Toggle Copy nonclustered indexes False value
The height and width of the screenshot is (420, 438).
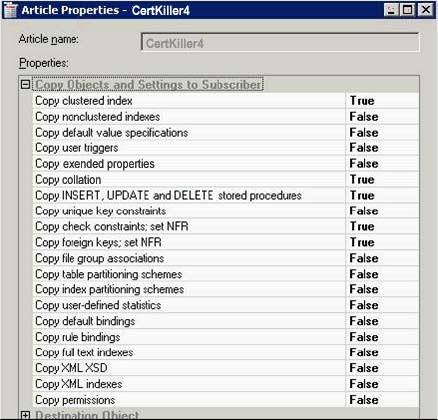(x=382, y=117)
